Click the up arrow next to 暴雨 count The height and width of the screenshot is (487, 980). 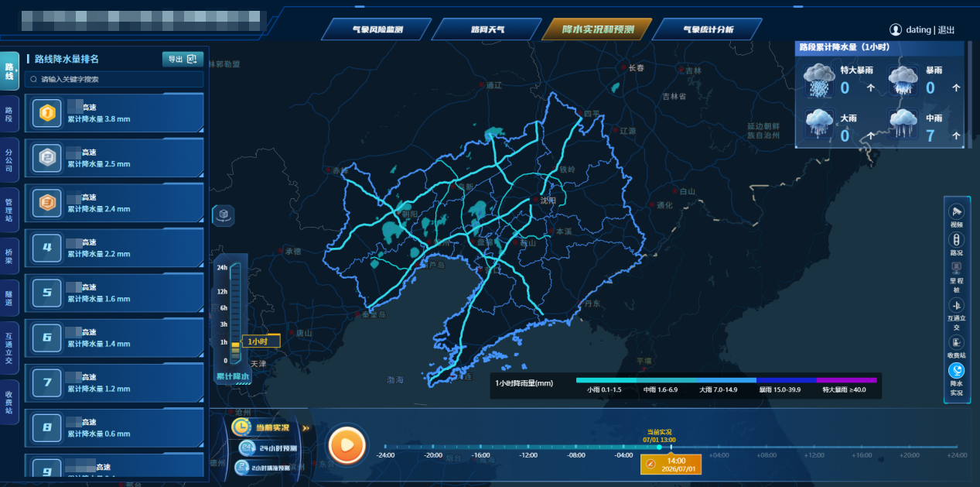tap(956, 88)
